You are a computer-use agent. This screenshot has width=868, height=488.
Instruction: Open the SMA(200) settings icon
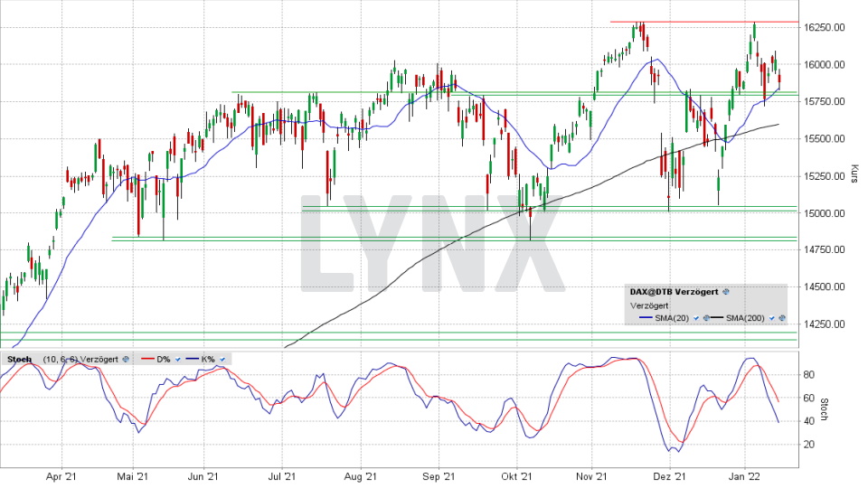click(x=781, y=319)
